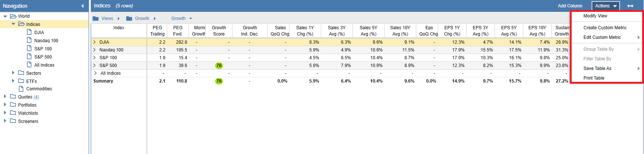
Task: Click the green Growth Score badge for S&P 500
Action: [219, 66]
